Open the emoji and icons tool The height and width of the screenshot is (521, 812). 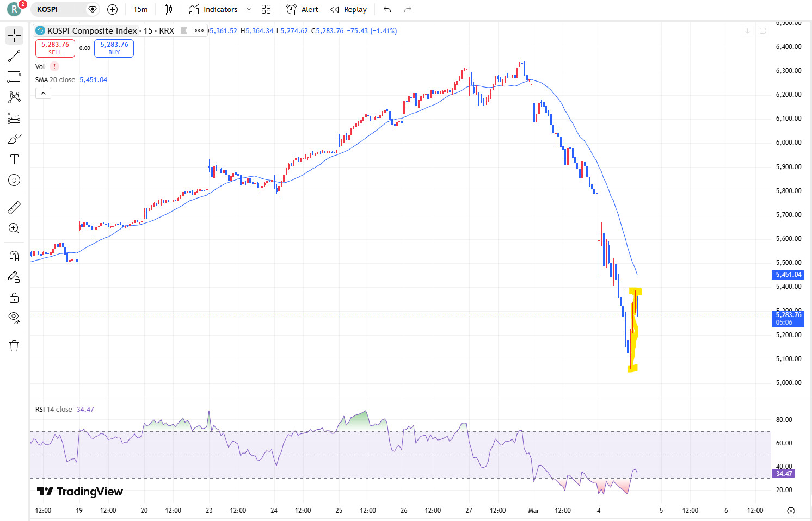tap(14, 180)
